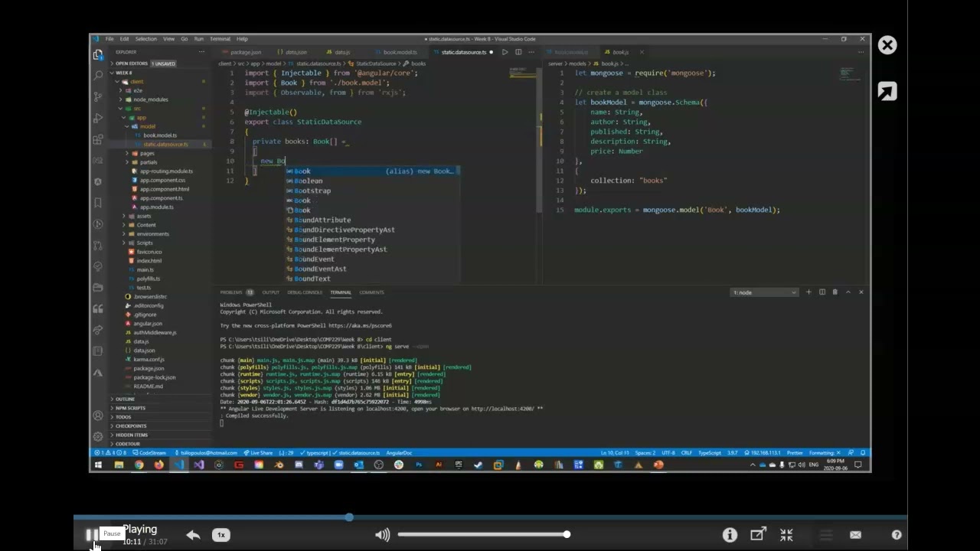Open the video info icon
The image size is (980, 551).
click(x=730, y=535)
